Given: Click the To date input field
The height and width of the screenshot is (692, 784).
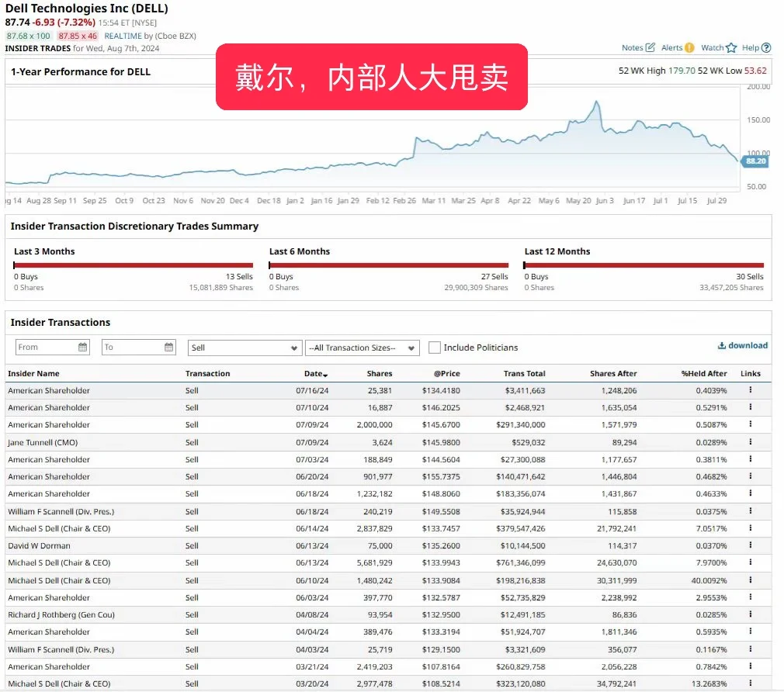Looking at the screenshot, I should (139, 348).
